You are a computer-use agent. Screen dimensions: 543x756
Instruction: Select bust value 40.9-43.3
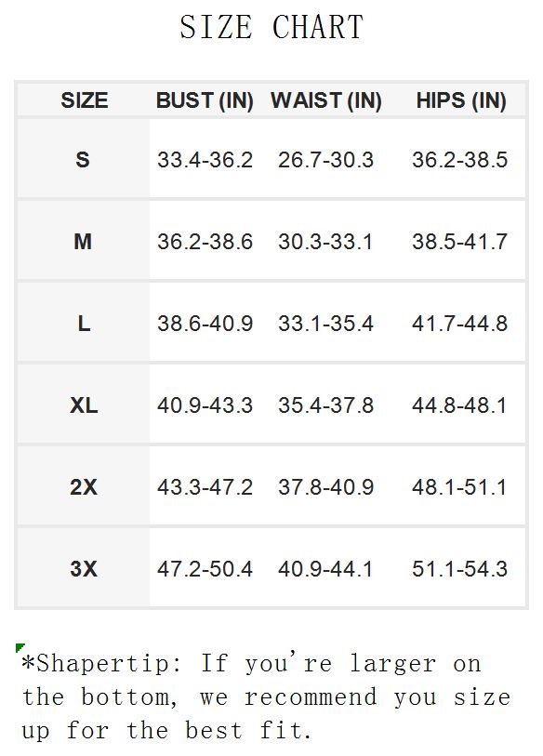pos(205,405)
